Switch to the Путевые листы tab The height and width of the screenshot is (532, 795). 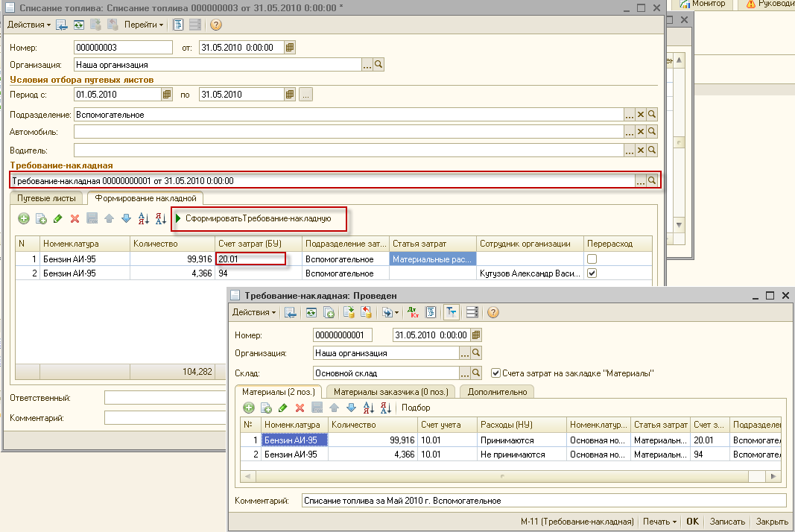pos(45,198)
